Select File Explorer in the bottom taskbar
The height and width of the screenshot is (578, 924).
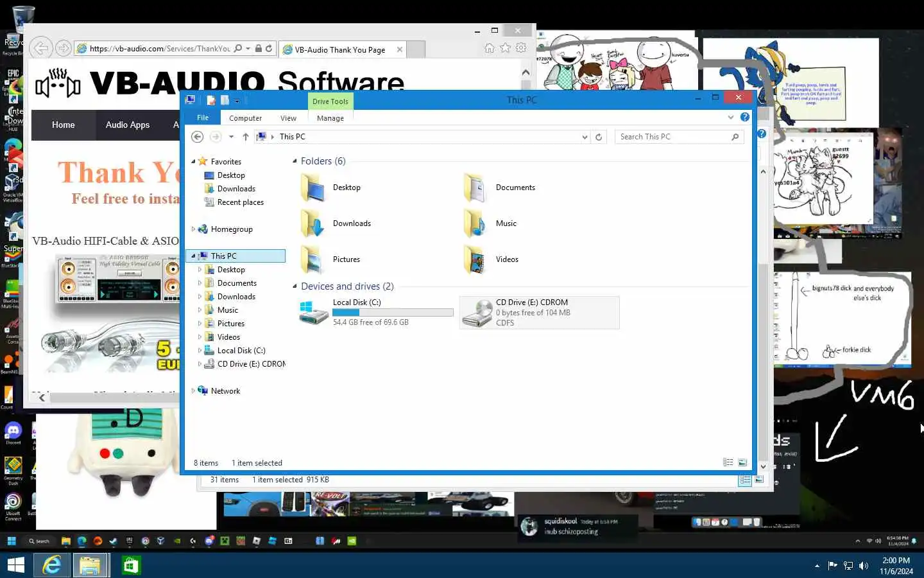pos(90,565)
